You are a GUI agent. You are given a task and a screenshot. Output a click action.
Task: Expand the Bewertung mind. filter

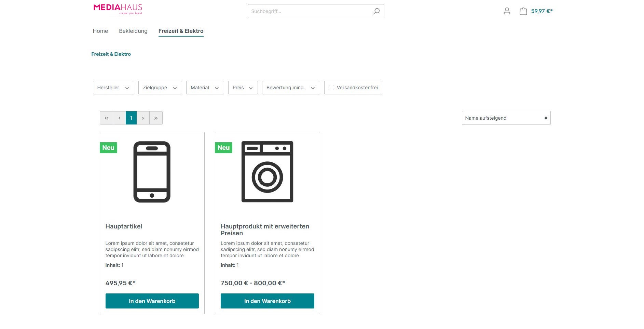291,88
